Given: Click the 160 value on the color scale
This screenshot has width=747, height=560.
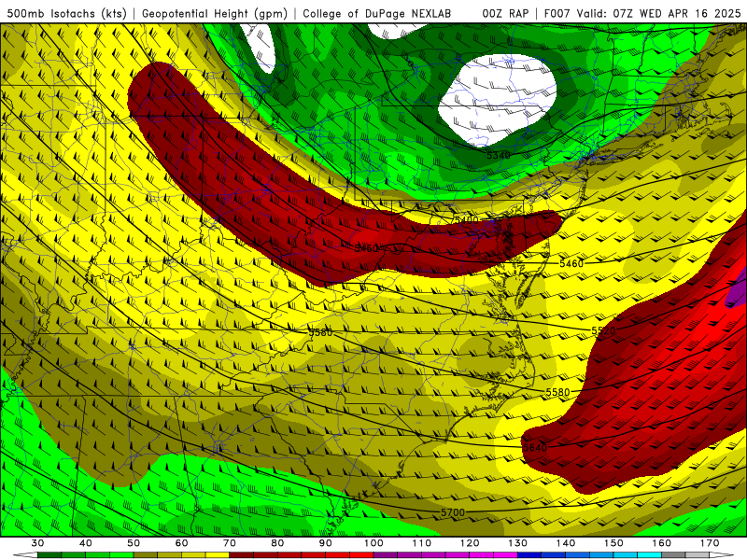Looking at the screenshot, I should (662, 543).
